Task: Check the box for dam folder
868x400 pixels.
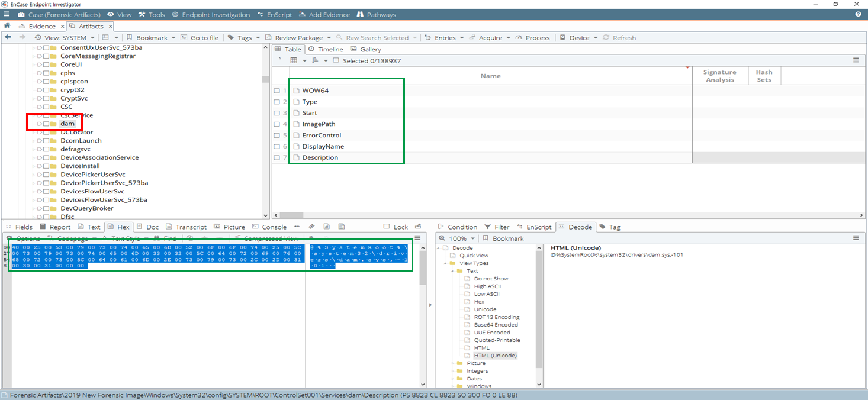Action: tap(46, 124)
